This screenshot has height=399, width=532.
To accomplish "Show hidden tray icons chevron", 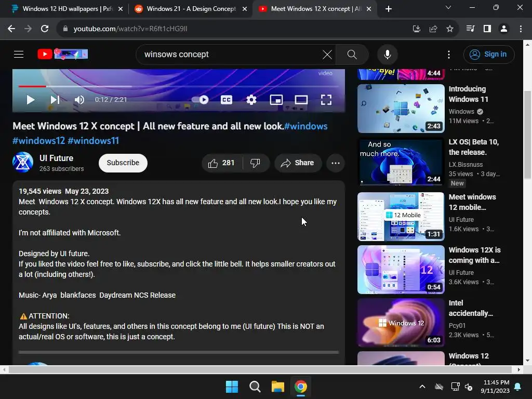I will click(422, 387).
